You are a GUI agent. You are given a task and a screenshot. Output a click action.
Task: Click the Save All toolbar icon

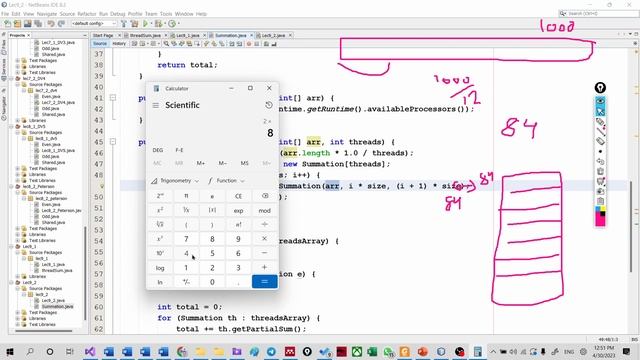pos(38,24)
